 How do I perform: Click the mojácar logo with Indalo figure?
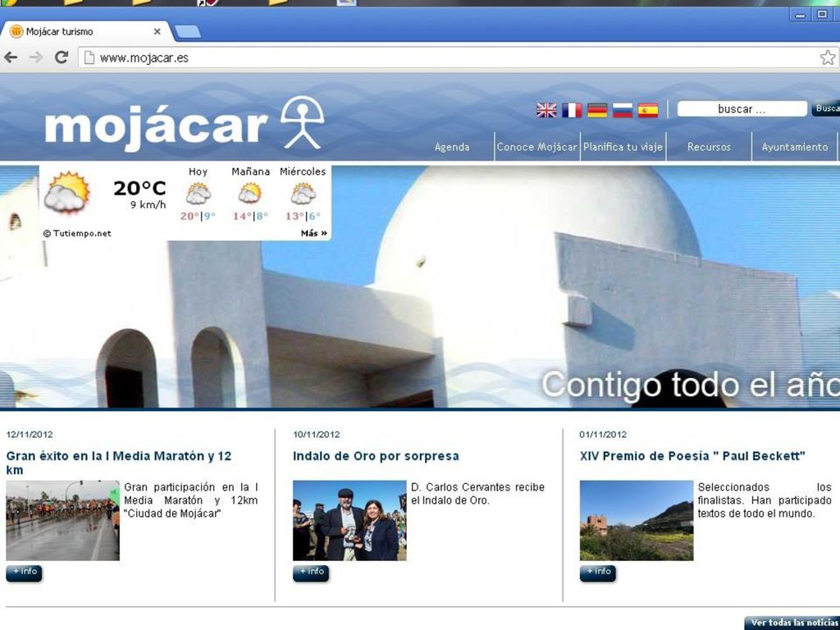tap(185, 123)
